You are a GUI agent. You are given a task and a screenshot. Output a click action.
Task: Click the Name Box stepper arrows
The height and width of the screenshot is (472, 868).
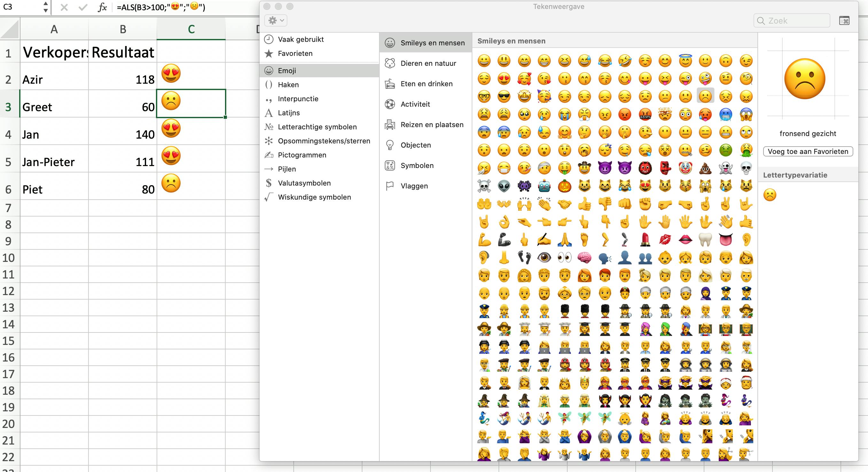[x=45, y=7]
